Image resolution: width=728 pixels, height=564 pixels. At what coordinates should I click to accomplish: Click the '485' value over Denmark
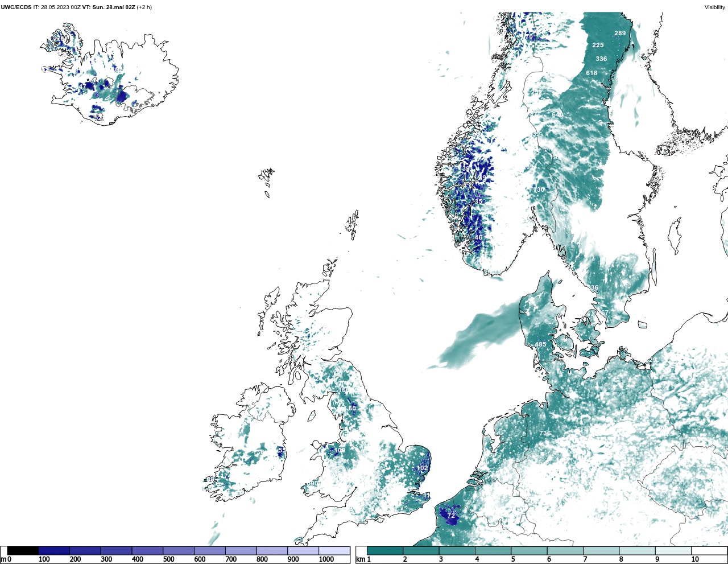coord(540,344)
